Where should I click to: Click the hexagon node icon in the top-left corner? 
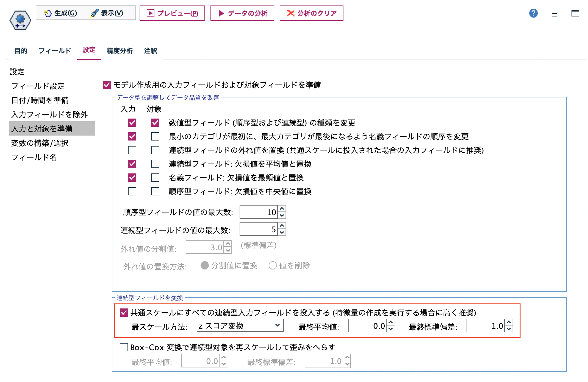tap(21, 21)
